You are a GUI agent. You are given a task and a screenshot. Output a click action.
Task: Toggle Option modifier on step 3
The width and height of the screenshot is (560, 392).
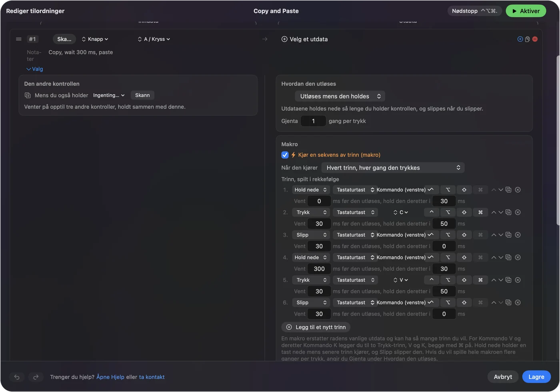pyautogui.click(x=448, y=235)
